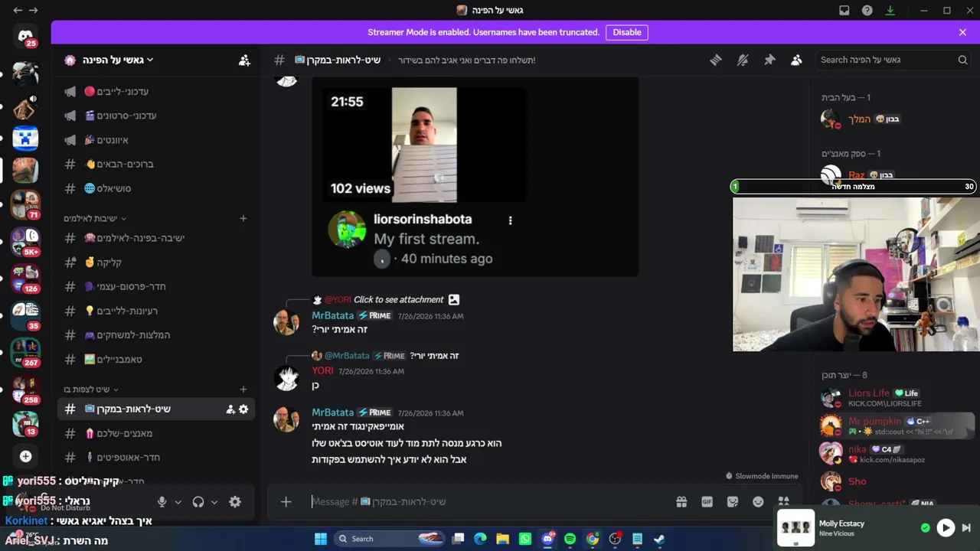Open YORI's profile from the username

322,371
